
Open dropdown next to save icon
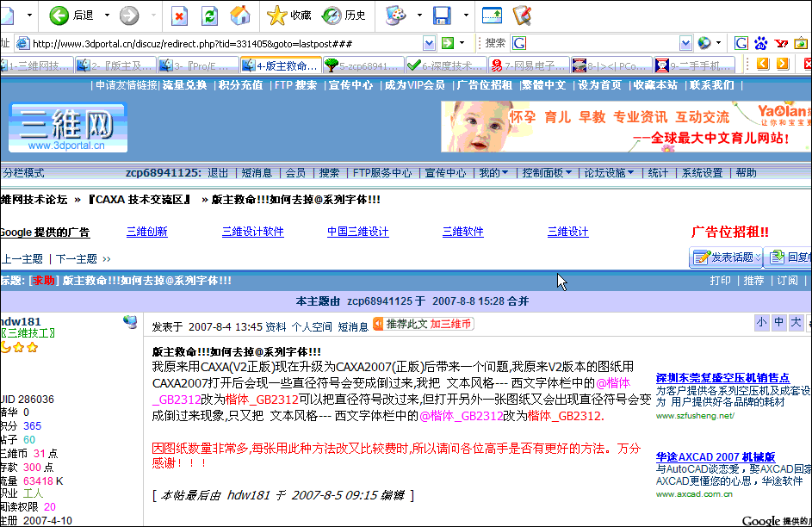click(466, 15)
